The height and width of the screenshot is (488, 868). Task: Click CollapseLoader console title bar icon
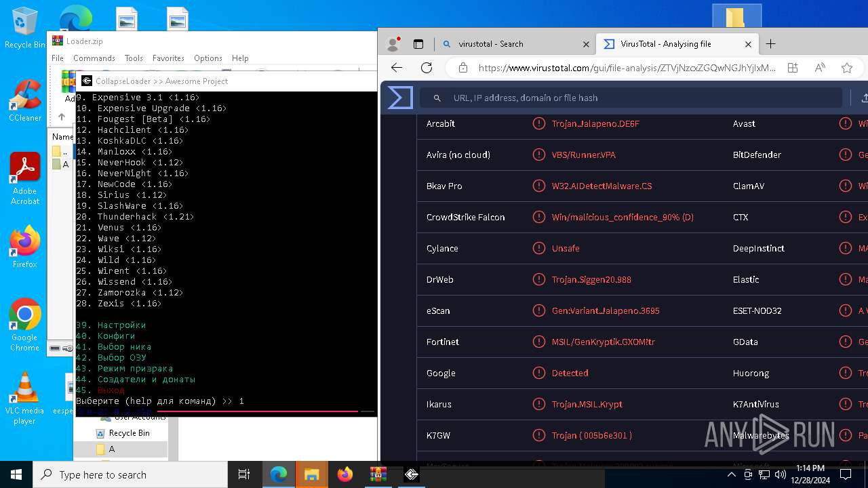point(87,81)
